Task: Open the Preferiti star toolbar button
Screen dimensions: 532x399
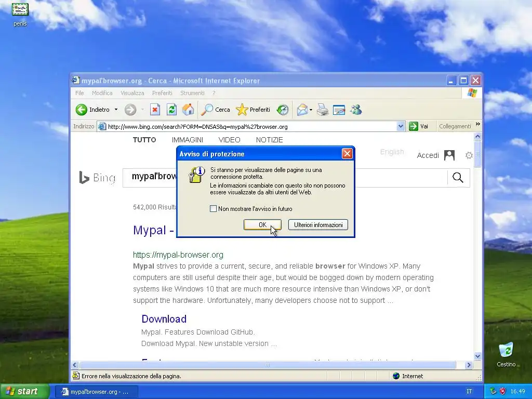Action: coord(253,110)
